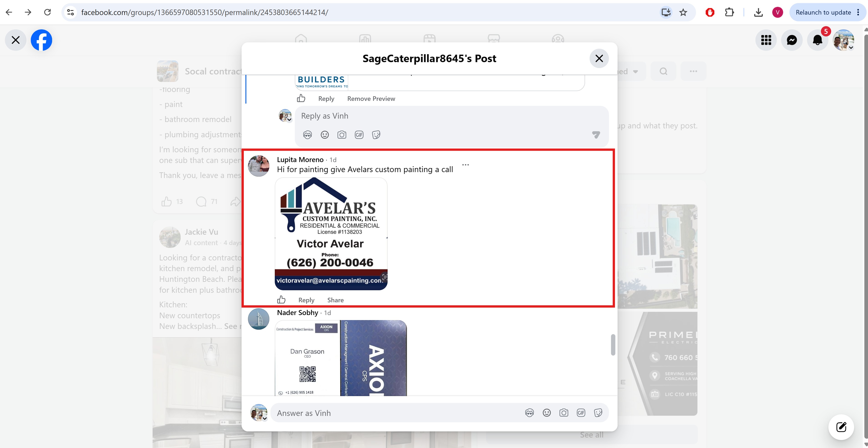This screenshot has width=868, height=448.
Task: Send the reply with the arrow icon
Action: (596, 135)
